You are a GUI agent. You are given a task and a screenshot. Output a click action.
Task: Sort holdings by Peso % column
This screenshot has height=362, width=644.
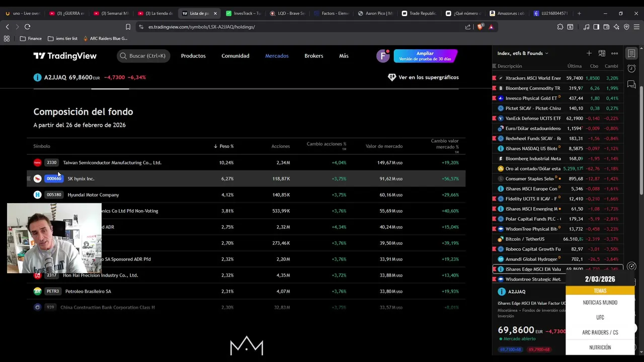pos(223,146)
